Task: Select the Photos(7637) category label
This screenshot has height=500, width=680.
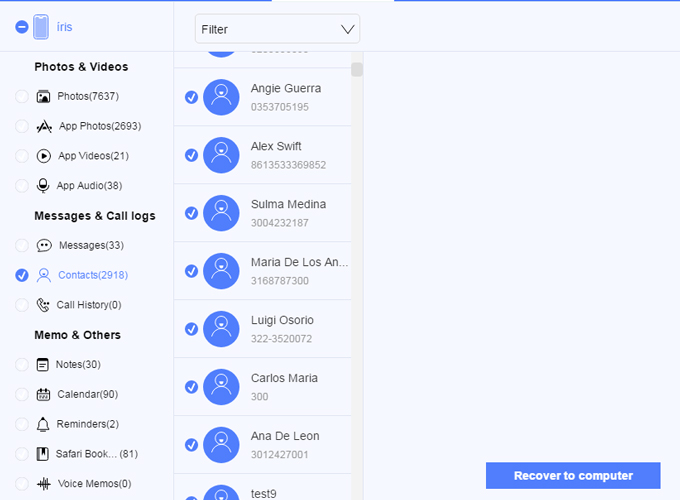Action: coord(88,96)
